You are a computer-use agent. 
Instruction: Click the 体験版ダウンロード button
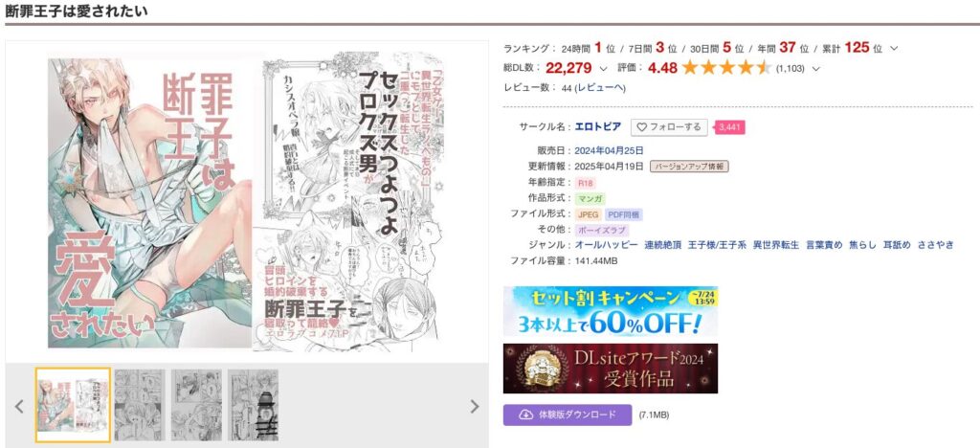coord(568,414)
